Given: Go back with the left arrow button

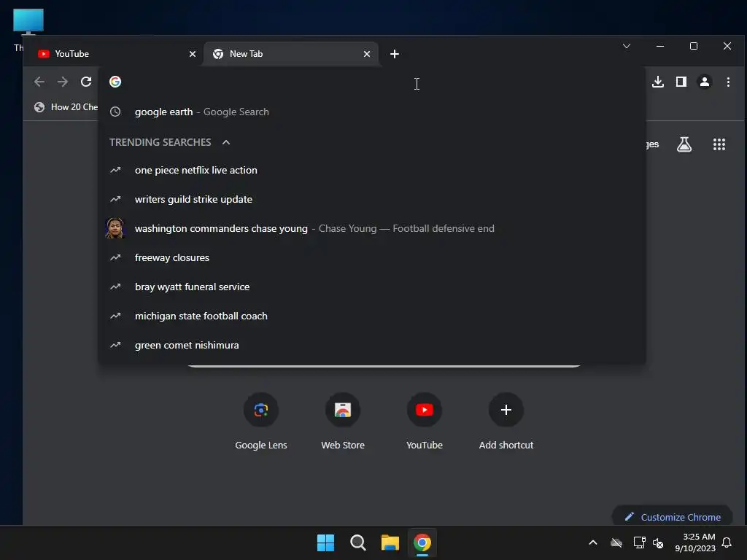Looking at the screenshot, I should click(39, 82).
